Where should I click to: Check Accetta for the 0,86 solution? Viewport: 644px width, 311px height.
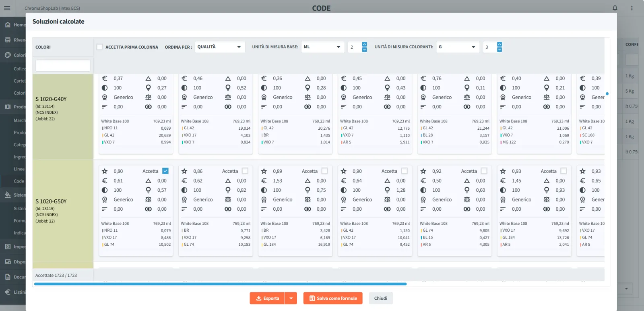245,171
